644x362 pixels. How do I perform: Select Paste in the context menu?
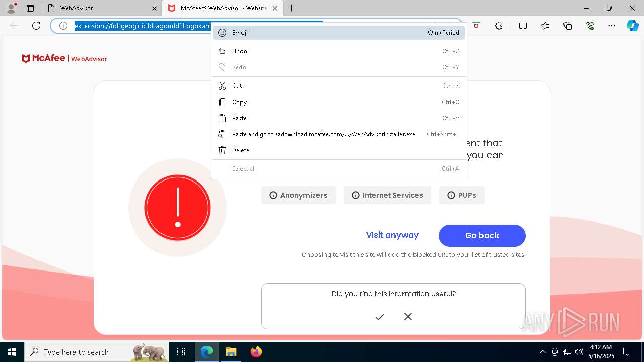pos(339,118)
